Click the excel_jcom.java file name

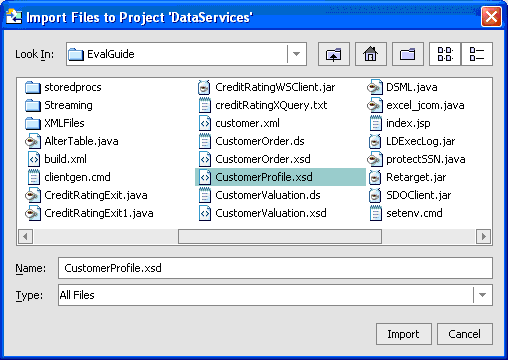(x=425, y=105)
